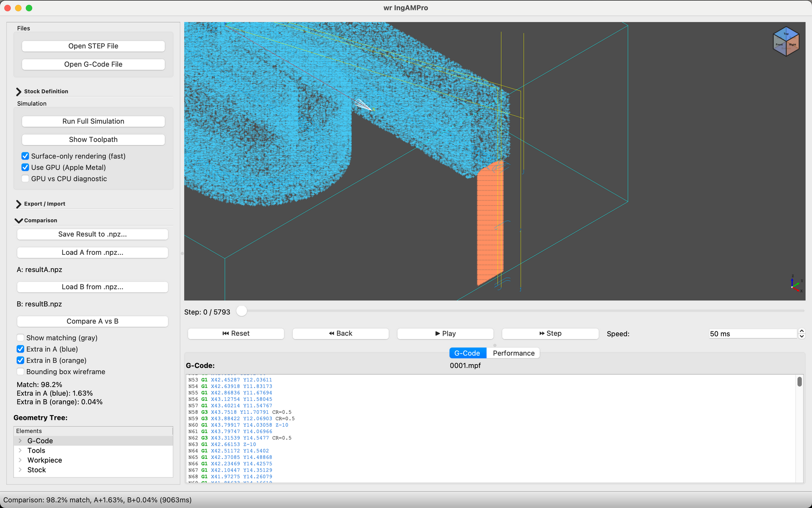The height and width of the screenshot is (508, 812).
Task: Click the simulation step slider handle
Action: [241, 311]
